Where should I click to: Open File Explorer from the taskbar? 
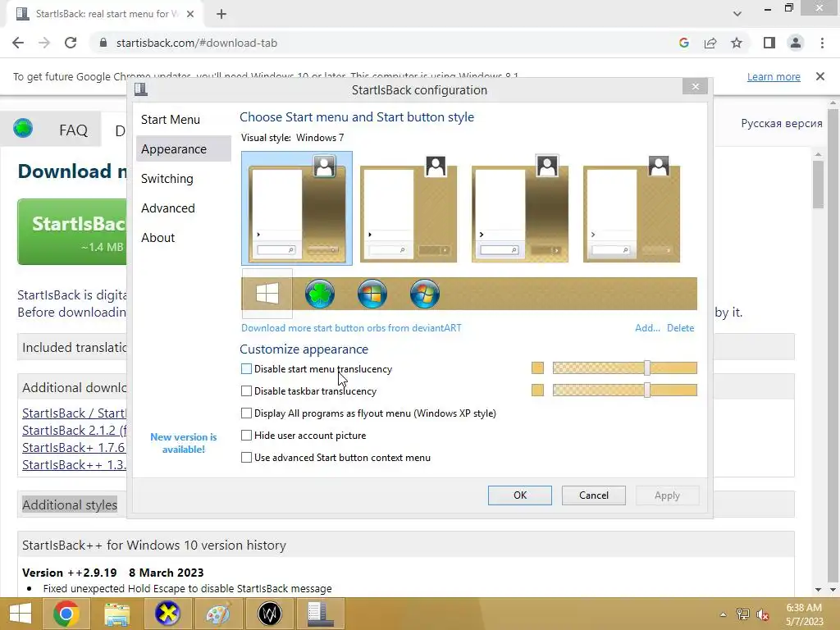(117, 614)
